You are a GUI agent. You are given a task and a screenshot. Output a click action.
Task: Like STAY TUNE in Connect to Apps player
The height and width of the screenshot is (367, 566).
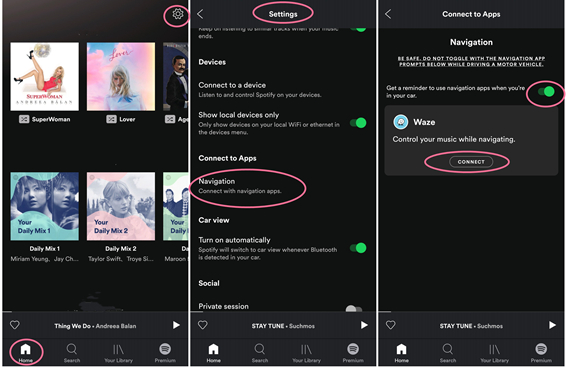click(391, 325)
